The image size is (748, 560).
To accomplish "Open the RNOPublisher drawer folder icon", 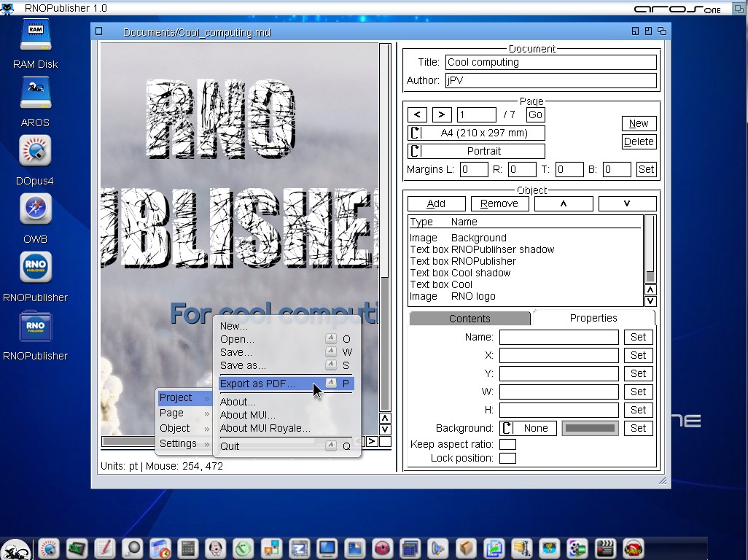I will click(x=35, y=327).
